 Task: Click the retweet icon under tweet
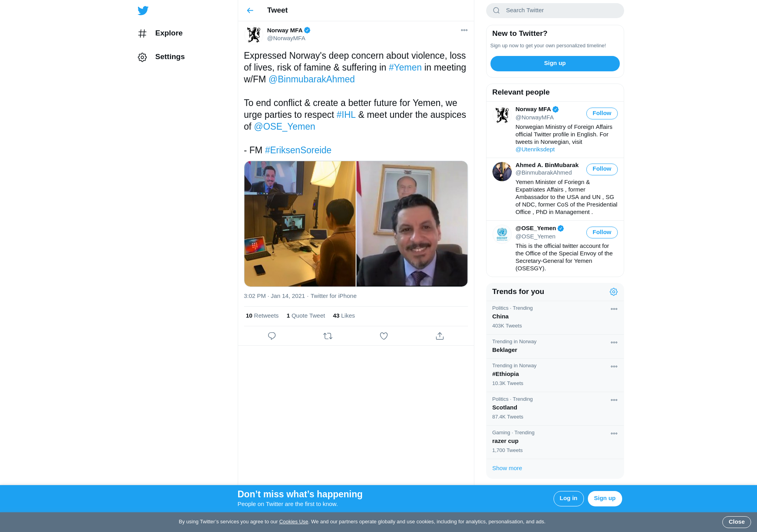(328, 336)
